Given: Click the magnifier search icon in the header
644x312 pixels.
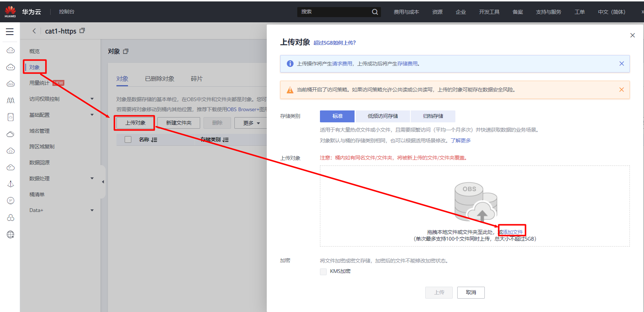Looking at the screenshot, I should 375,12.
